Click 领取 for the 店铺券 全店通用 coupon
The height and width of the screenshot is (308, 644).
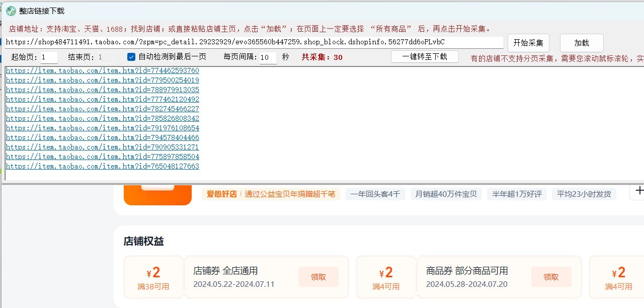[x=318, y=277]
